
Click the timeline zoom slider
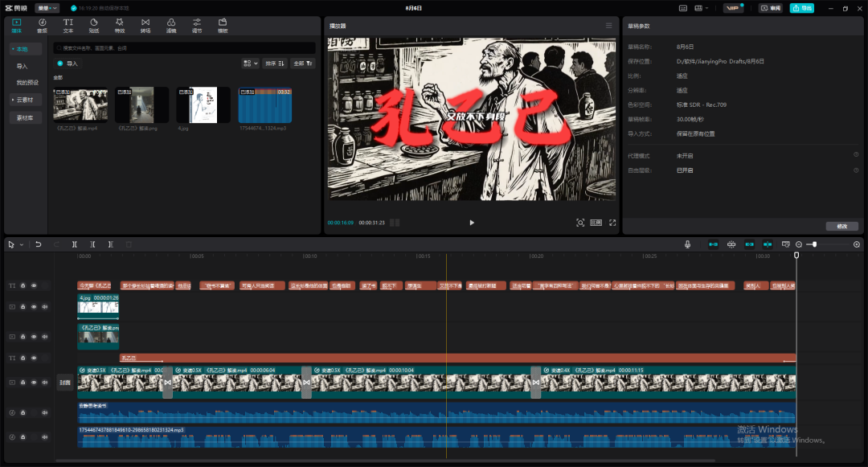[828, 244]
